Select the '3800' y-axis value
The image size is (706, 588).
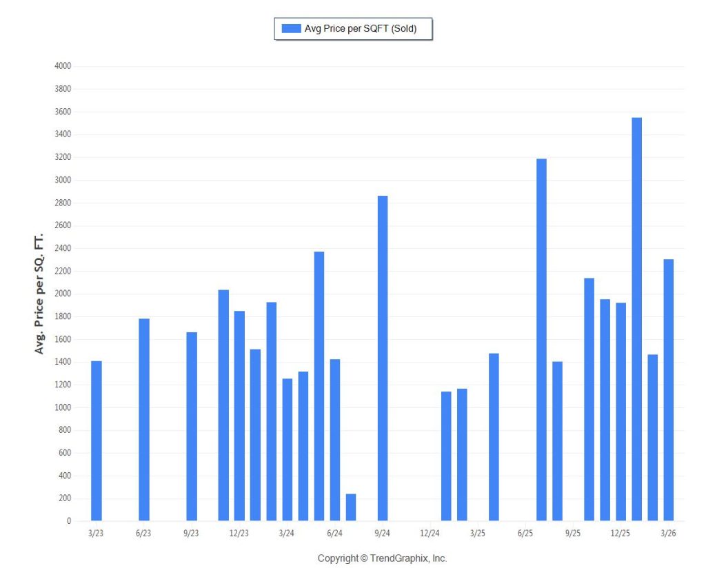pyautogui.click(x=63, y=89)
